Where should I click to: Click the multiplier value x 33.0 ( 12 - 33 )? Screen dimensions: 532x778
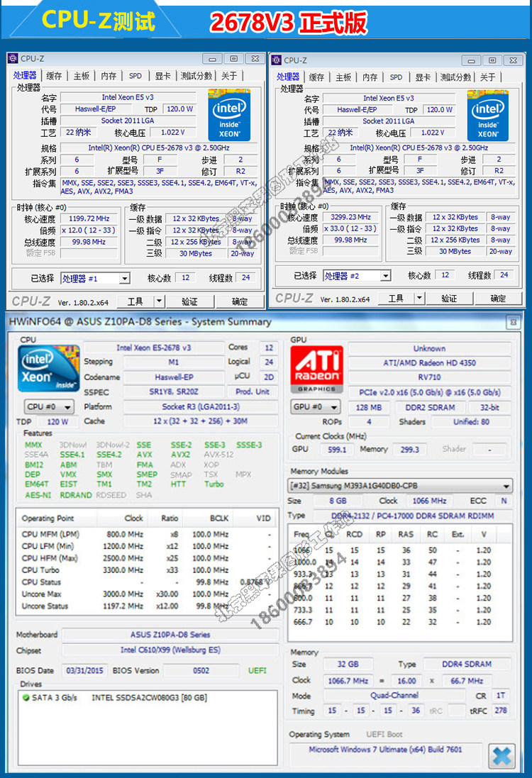[x=350, y=229]
